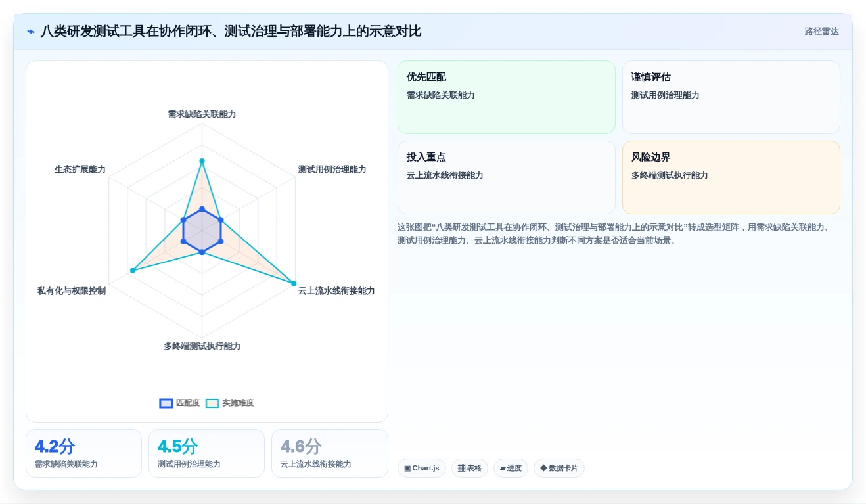Click the 生态扩展能力 radar axis label
This screenshot has width=866, height=504.
(x=80, y=170)
